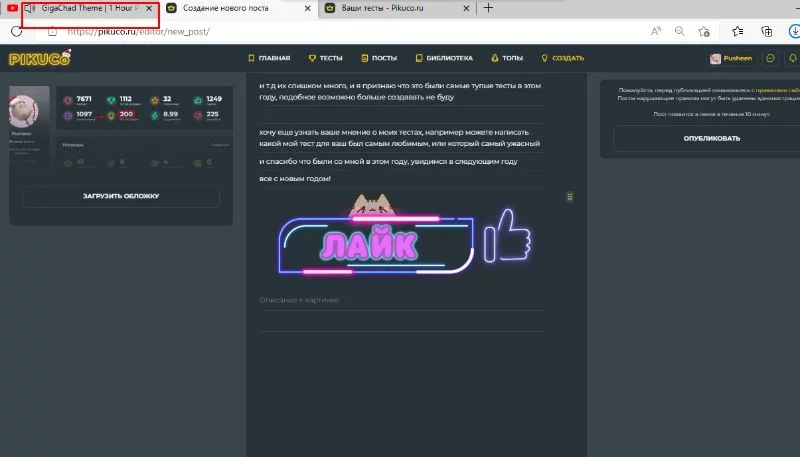800x457 pixels.
Task: Open the messages chat icon in header
Action: pyautogui.click(x=770, y=58)
